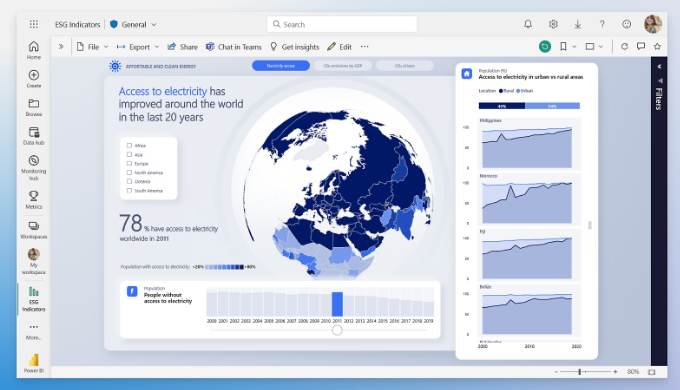Click the bookmark icon
The image size is (680, 390).
click(563, 46)
